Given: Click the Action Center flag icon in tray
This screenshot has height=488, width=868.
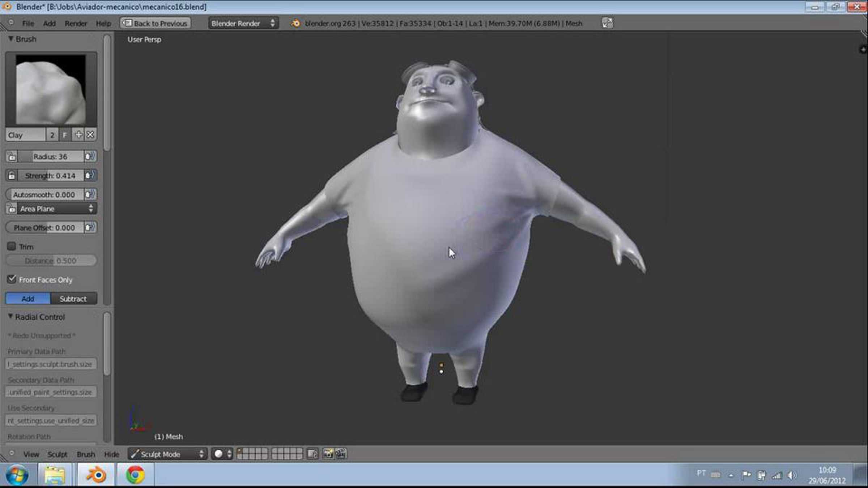Looking at the screenshot, I should tap(746, 475).
